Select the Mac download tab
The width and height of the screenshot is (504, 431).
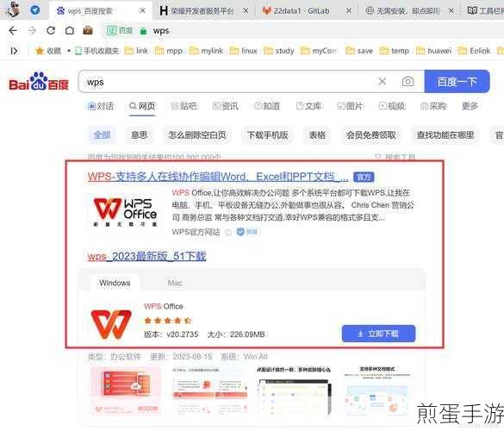point(175,283)
